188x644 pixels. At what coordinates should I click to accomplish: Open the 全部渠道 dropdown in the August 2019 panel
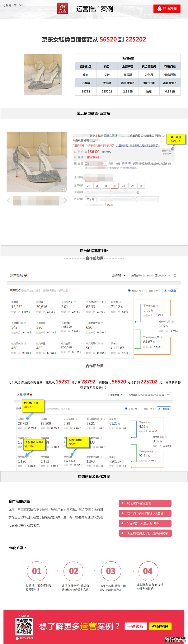click(x=117, y=395)
